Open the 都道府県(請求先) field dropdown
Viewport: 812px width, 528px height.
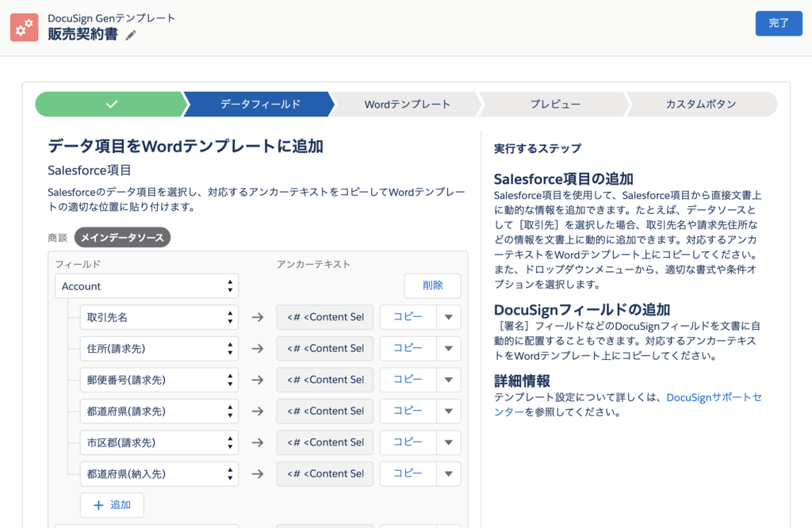coord(159,411)
